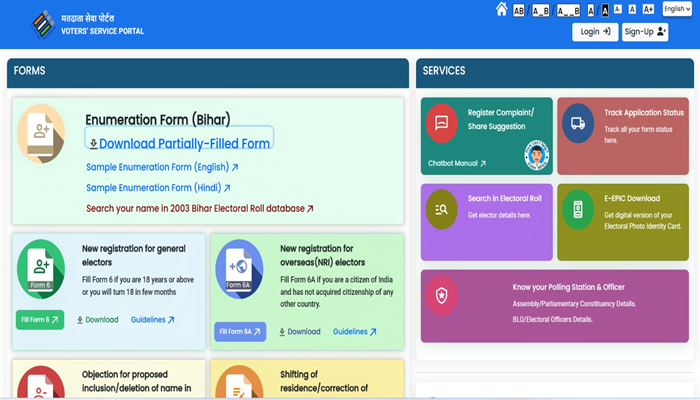The height and width of the screenshot is (400, 700).
Task: Click 'BLO/Electoral Officers Details' text
Action: click(553, 319)
